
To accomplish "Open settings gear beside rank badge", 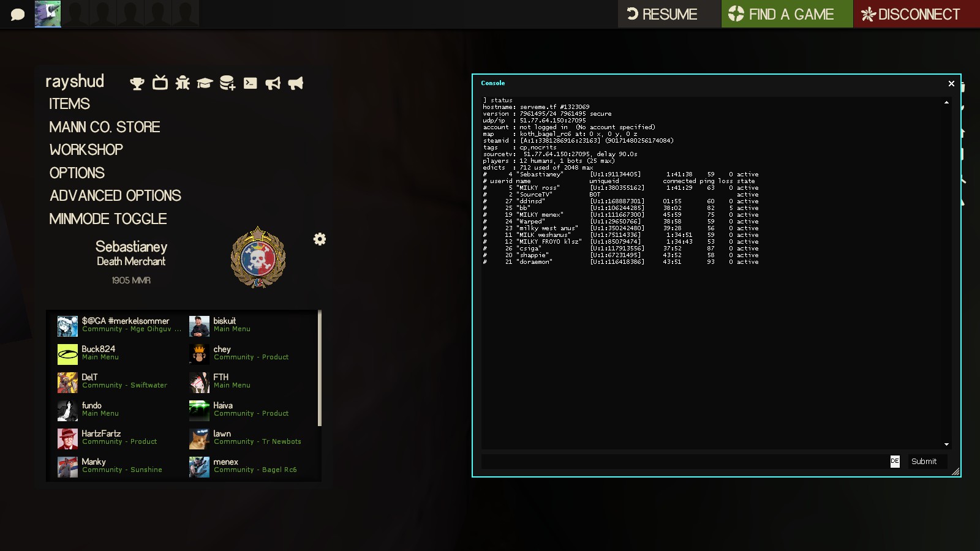I will 320,239.
